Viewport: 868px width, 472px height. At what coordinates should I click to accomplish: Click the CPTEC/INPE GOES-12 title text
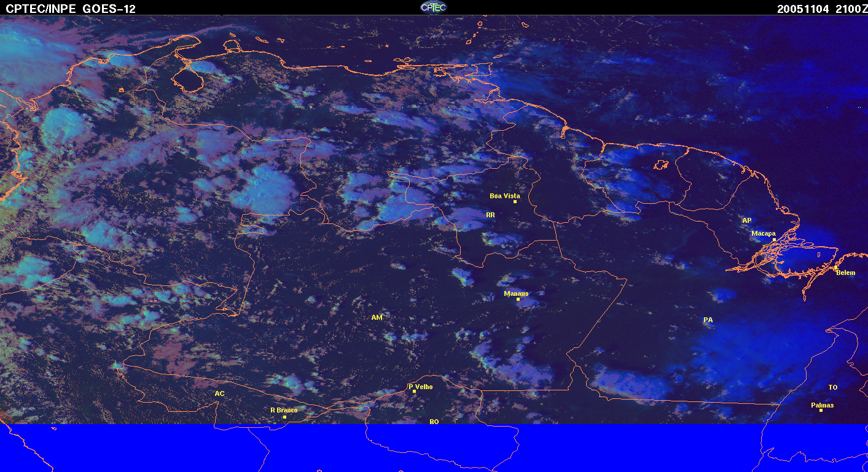[71, 9]
